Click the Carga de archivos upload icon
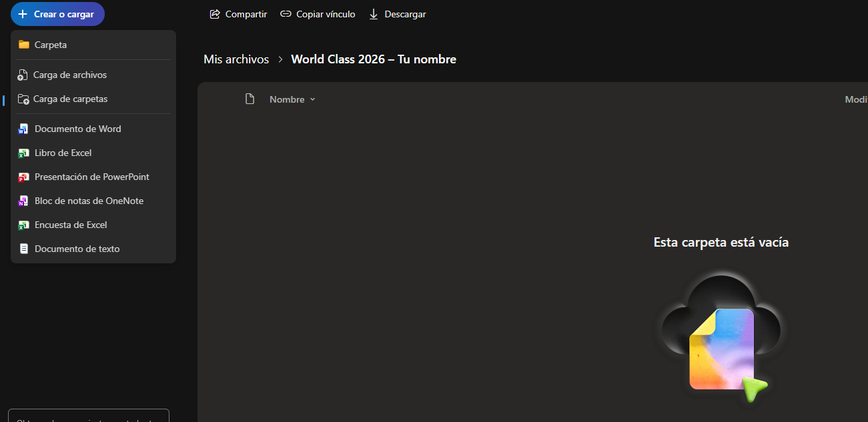This screenshot has height=422, width=868. [x=23, y=75]
